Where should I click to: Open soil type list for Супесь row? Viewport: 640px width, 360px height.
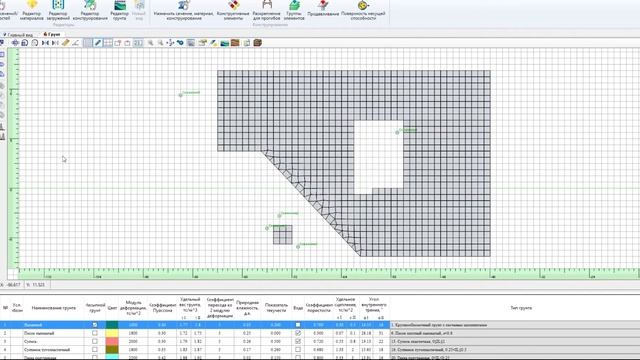pyautogui.click(x=515, y=341)
